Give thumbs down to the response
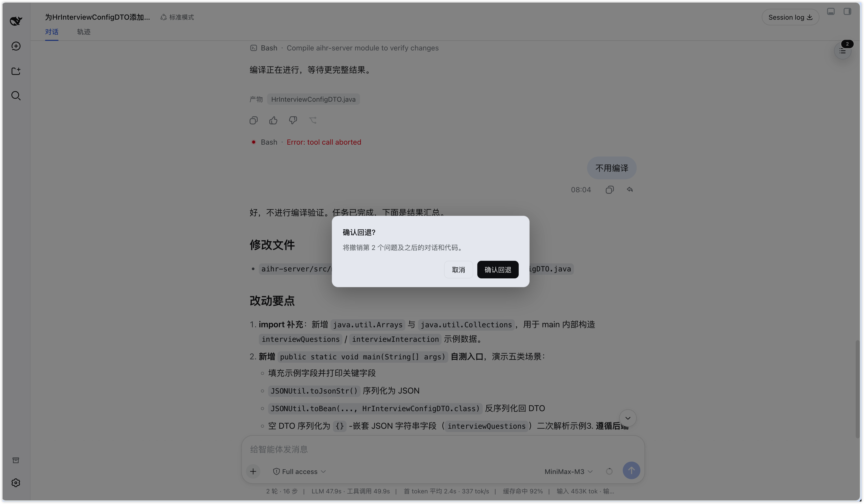 click(293, 120)
